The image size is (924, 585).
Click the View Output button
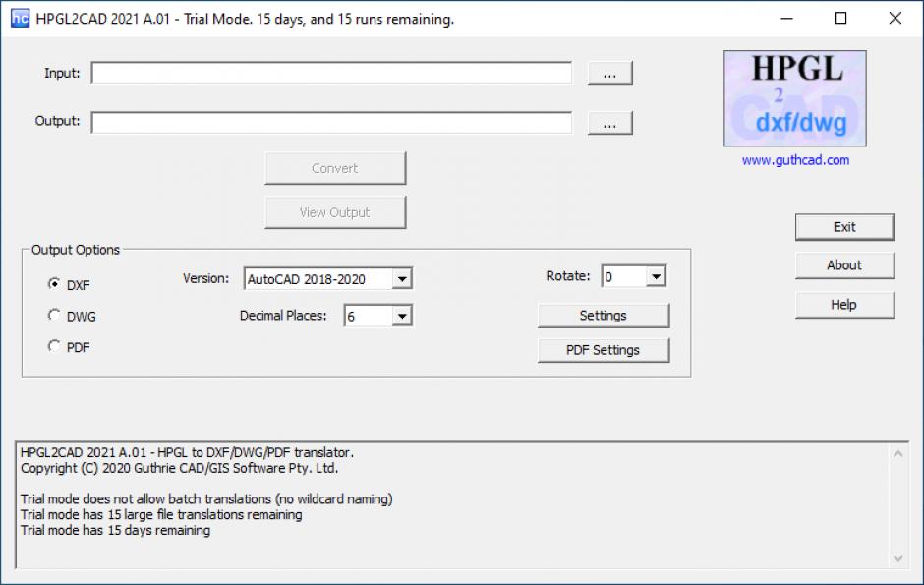tap(335, 212)
